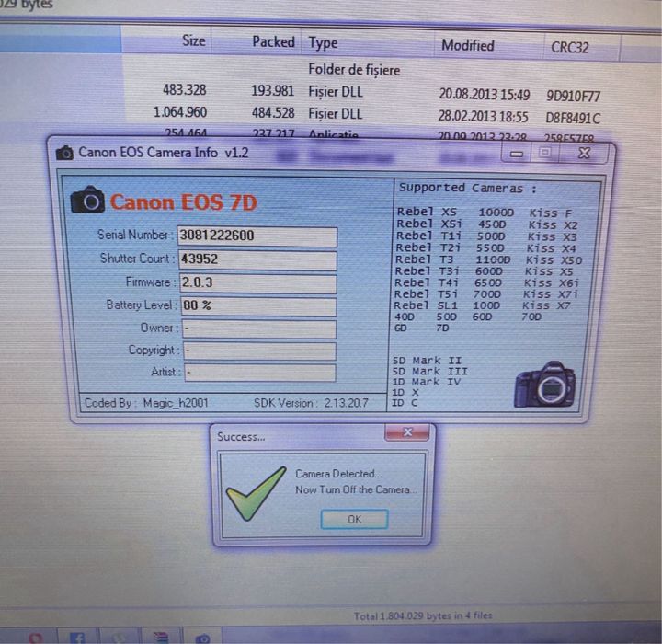Click '5D Mark II' in the supported list
This screenshot has height=644, width=662.
[x=427, y=361]
